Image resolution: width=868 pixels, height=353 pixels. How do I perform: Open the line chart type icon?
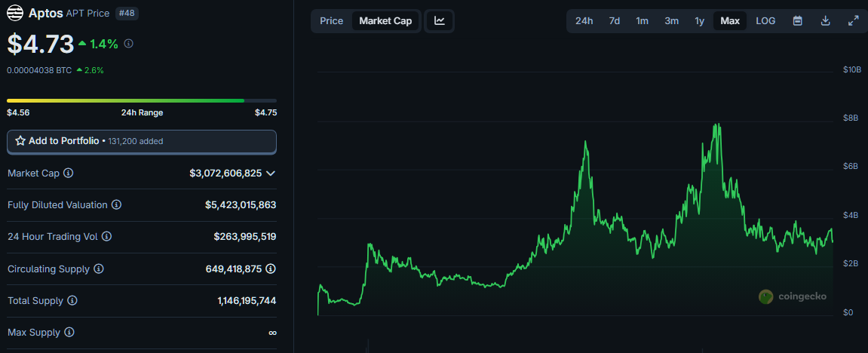439,21
